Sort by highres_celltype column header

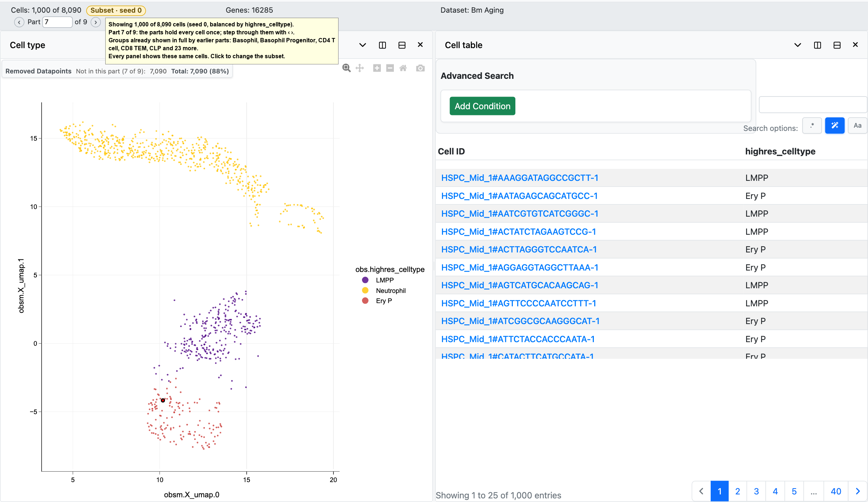[780, 152]
